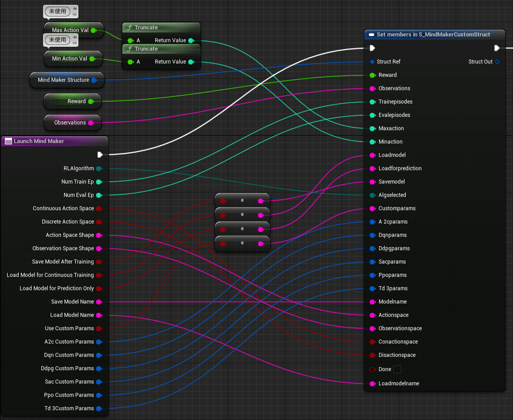Toggle bubble visibility icon above Min Action Val
This screenshot has height=420, width=513.
point(74,43)
